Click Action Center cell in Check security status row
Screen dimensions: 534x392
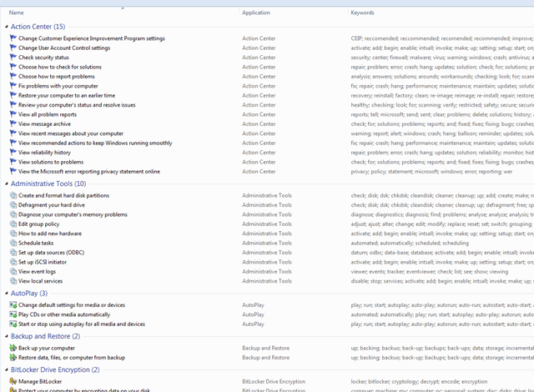(259, 58)
